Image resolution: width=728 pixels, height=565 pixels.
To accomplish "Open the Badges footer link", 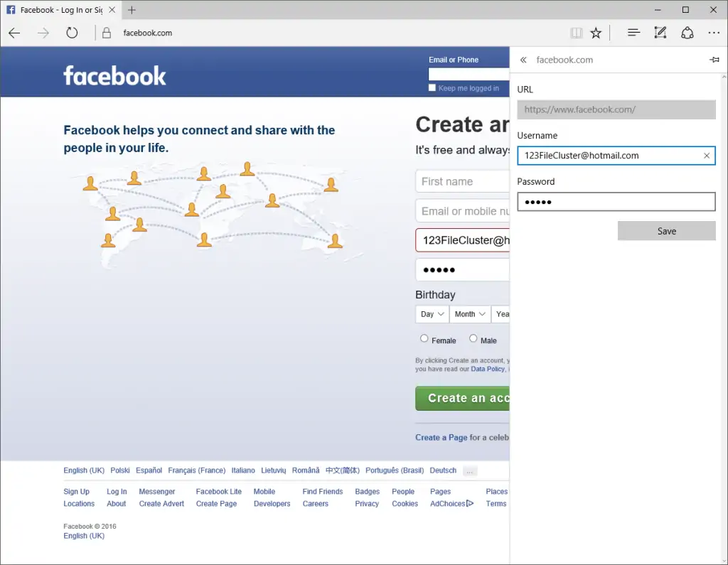I will click(368, 492).
